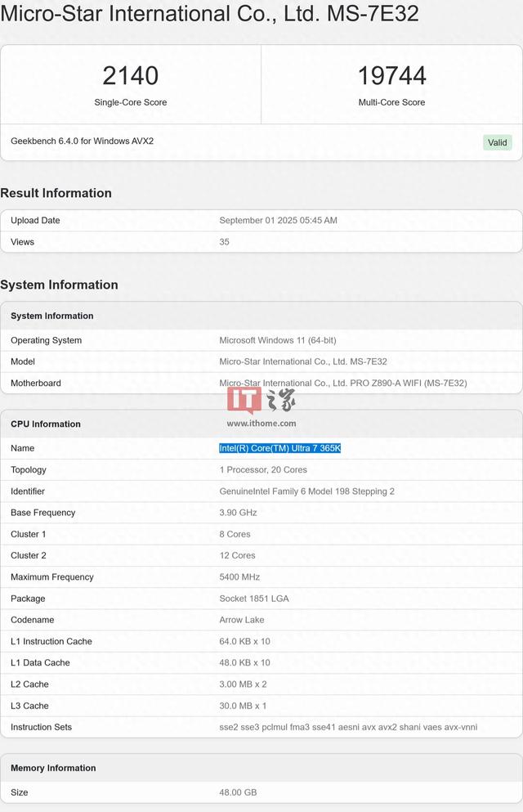This screenshot has height=812, width=523.
Task: Click the Base Frequency label
Action: pyautogui.click(x=43, y=513)
